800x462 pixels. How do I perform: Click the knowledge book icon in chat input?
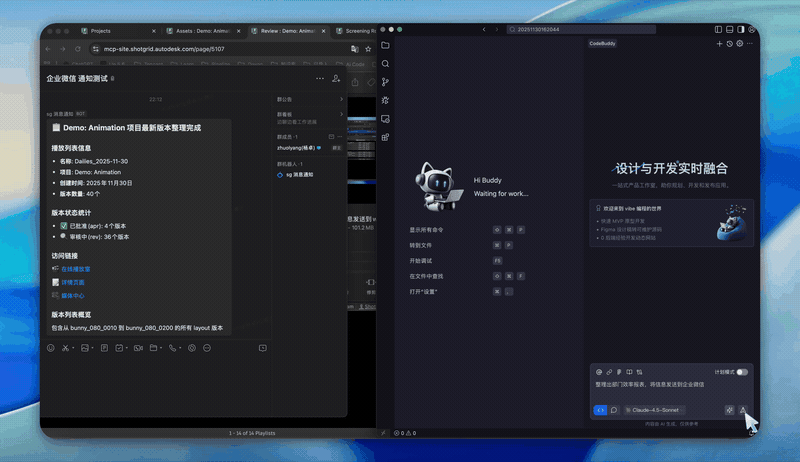point(630,372)
